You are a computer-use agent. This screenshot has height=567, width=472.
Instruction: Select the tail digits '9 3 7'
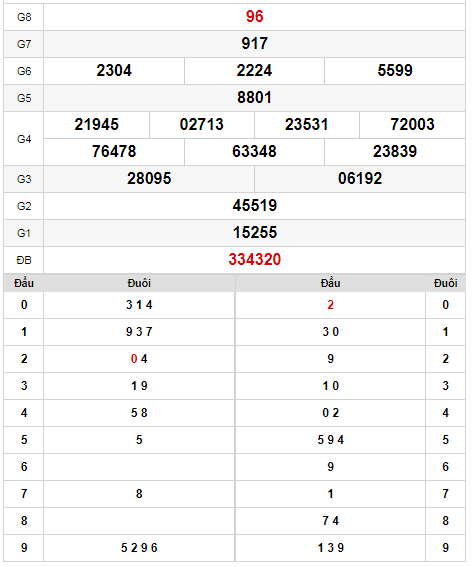[x=139, y=332]
